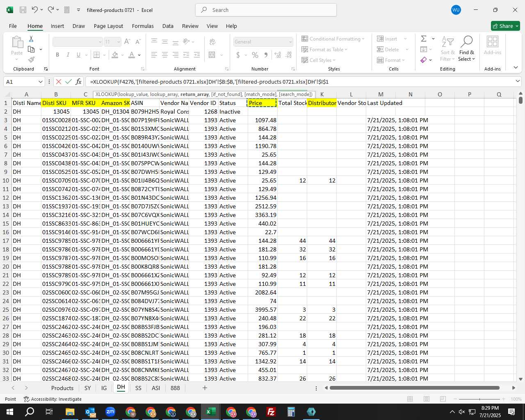Open the Name Box dropdown
525x420 pixels.
40,82
